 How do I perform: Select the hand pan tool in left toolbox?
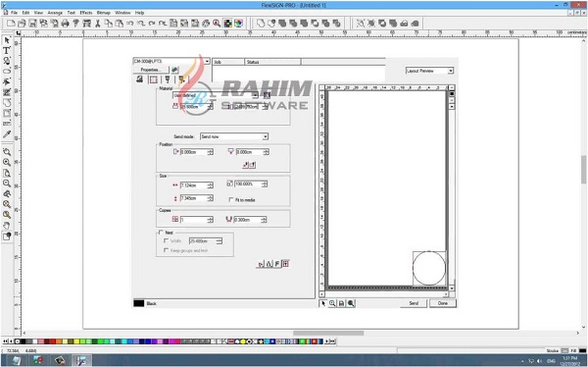(7, 226)
